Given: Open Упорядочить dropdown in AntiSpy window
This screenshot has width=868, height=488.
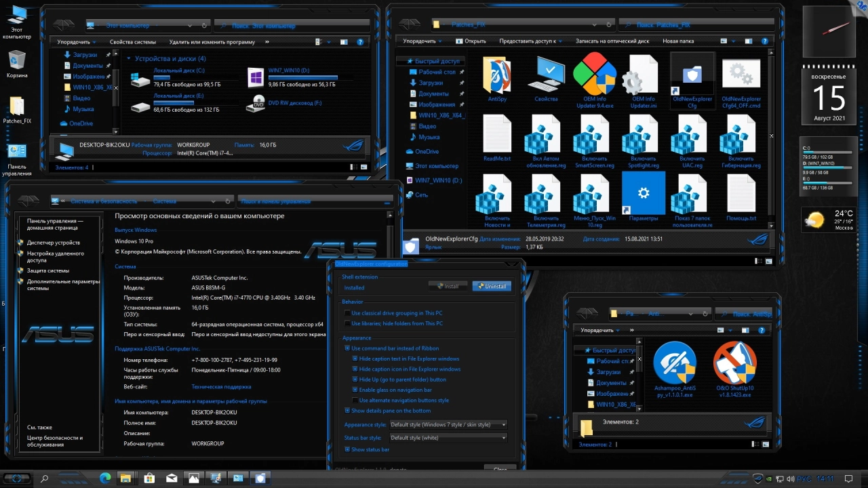Looking at the screenshot, I should (x=599, y=330).
